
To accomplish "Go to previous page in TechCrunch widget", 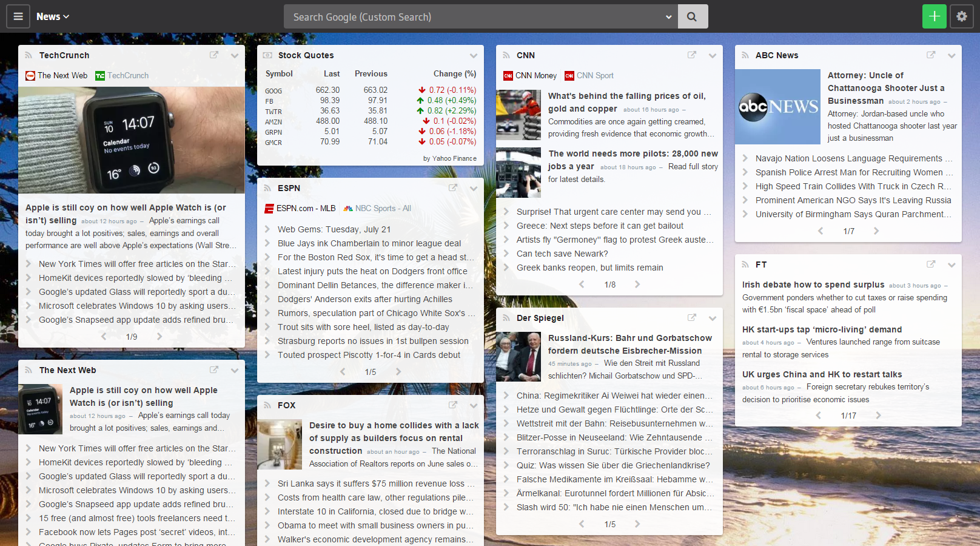I will pos(104,337).
